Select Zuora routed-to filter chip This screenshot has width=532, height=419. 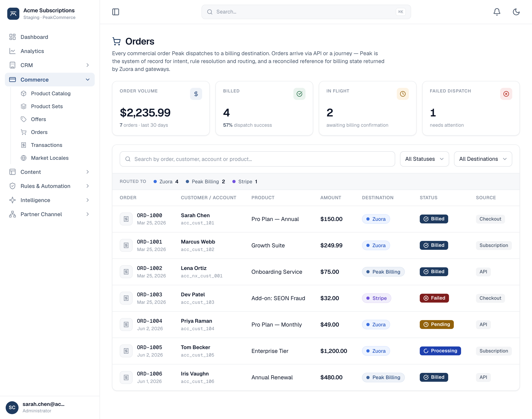166,181
